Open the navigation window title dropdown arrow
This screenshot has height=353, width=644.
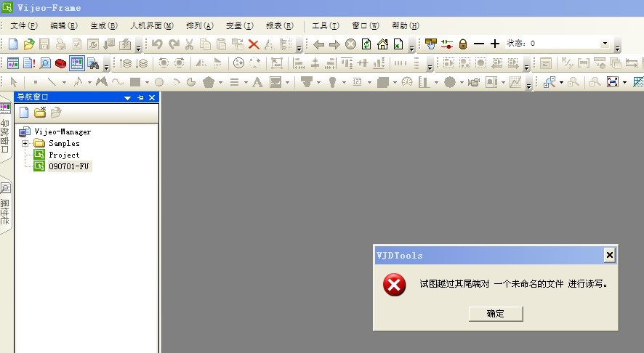tap(128, 97)
